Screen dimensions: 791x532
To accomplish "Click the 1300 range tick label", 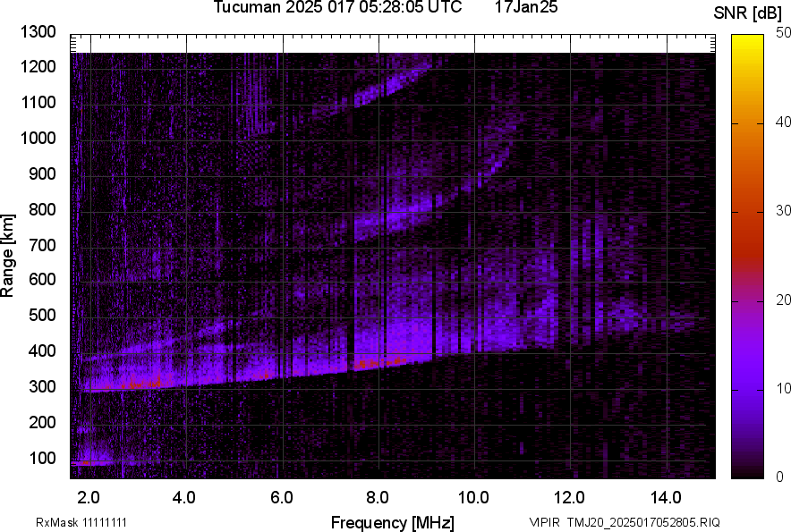I will point(38,32).
